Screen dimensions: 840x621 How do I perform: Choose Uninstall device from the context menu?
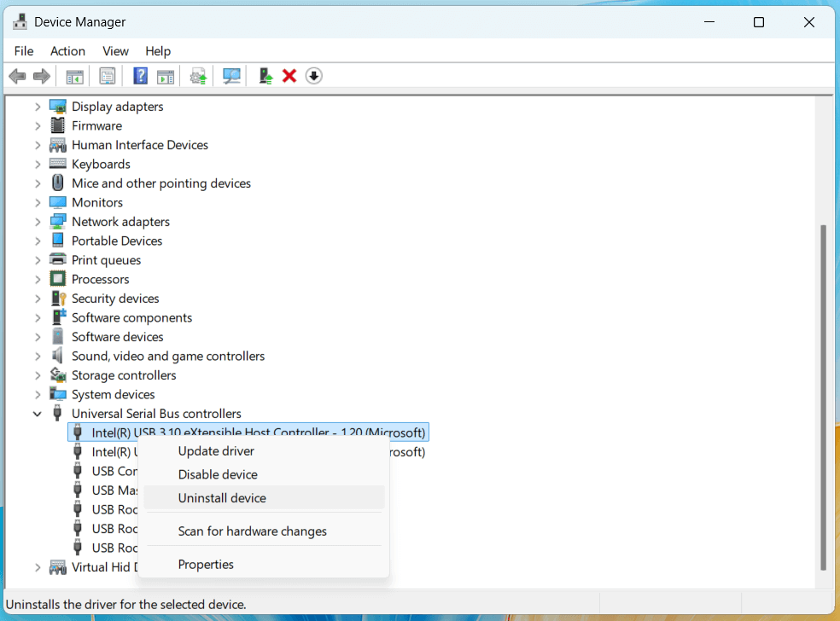click(224, 497)
